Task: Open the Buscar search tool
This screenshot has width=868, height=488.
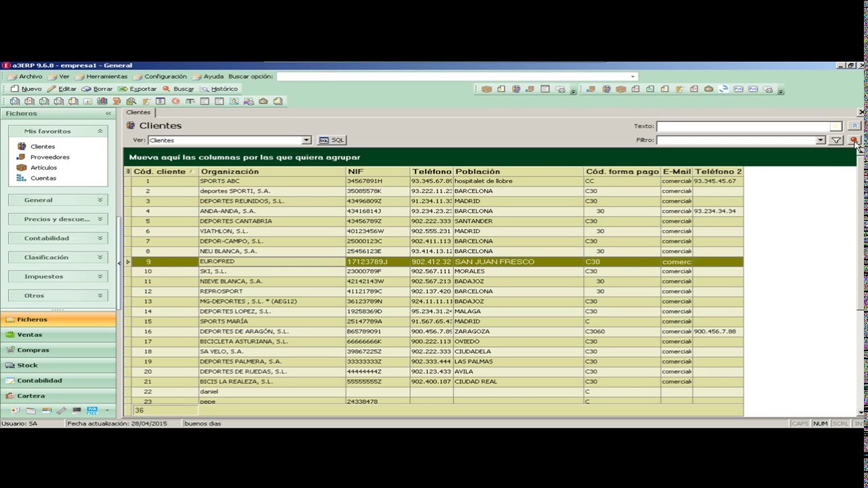Action: pyautogui.click(x=178, y=89)
